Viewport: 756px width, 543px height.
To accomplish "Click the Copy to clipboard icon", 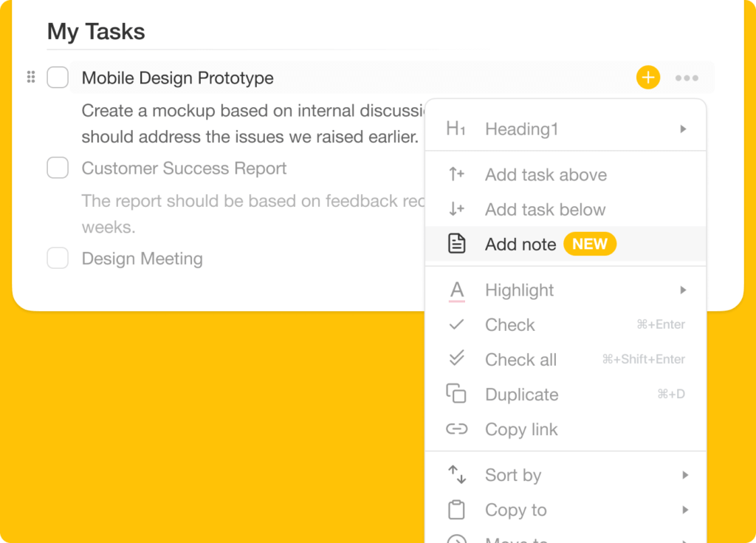I will (x=457, y=510).
